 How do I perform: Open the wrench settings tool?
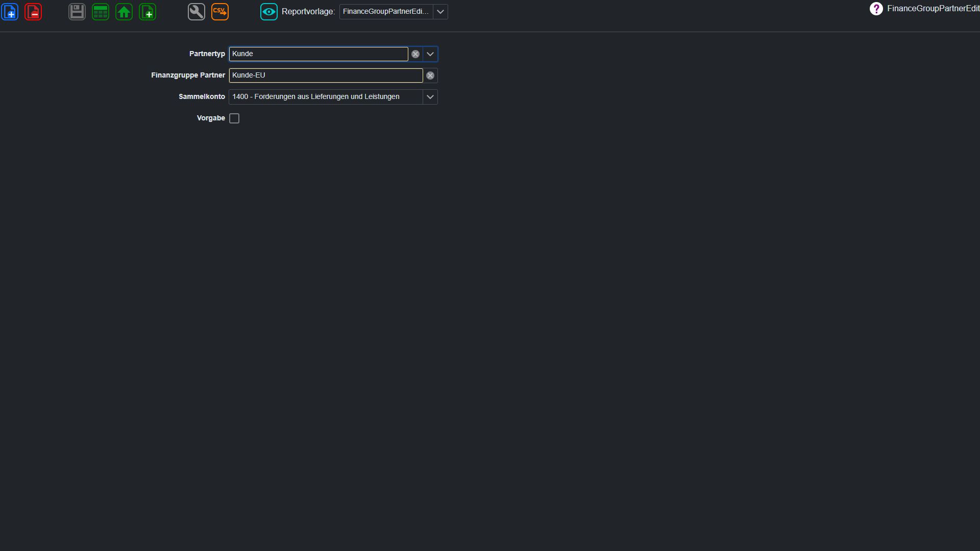tap(197, 12)
